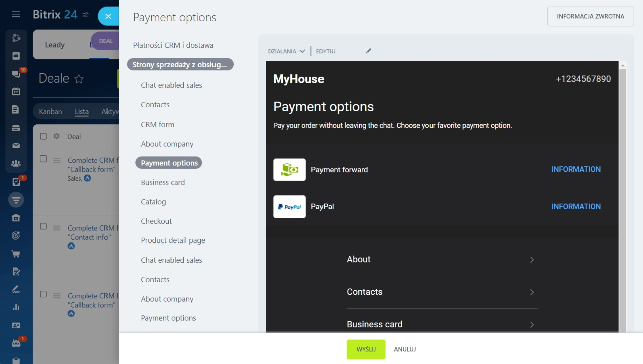Open the target goals icon in the sidebar
This screenshot has height=364, width=643.
click(16, 236)
